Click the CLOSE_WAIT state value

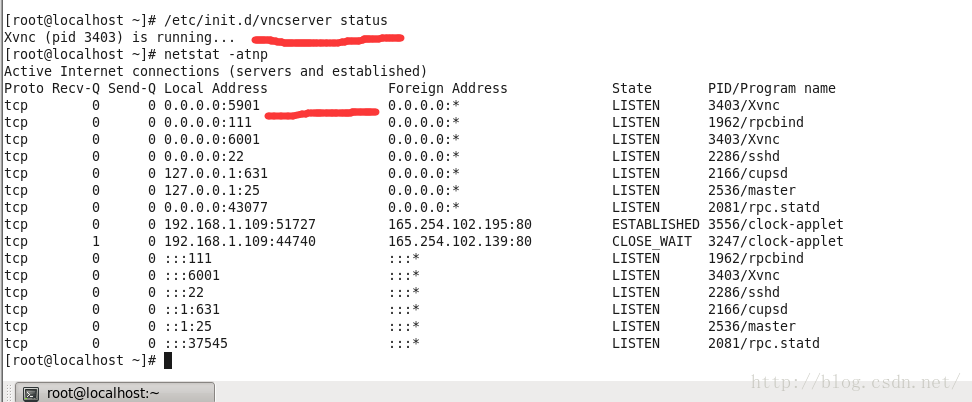pos(652,241)
